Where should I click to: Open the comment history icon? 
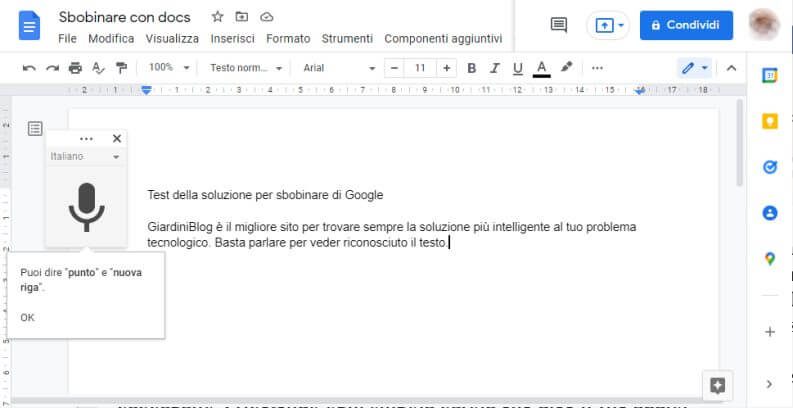[x=559, y=25]
